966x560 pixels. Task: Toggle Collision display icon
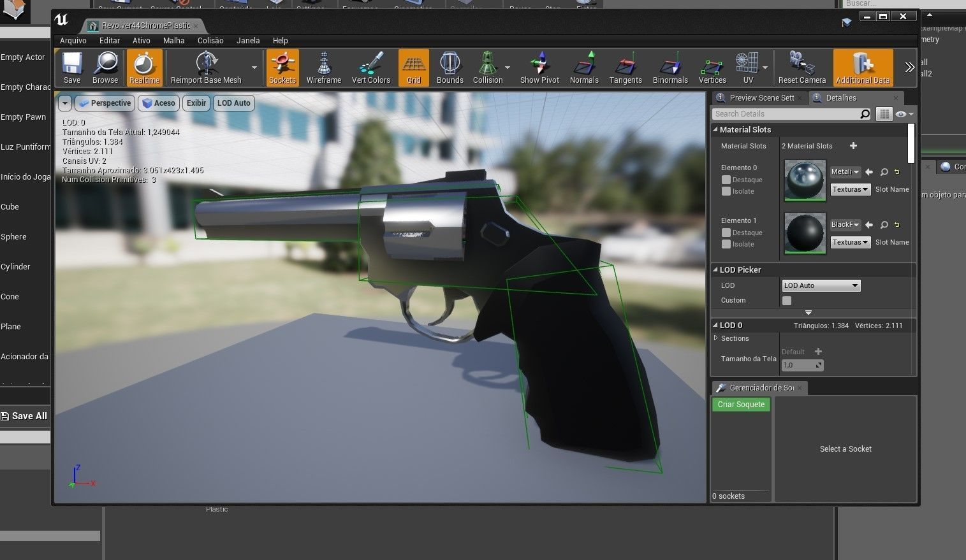coord(488,68)
